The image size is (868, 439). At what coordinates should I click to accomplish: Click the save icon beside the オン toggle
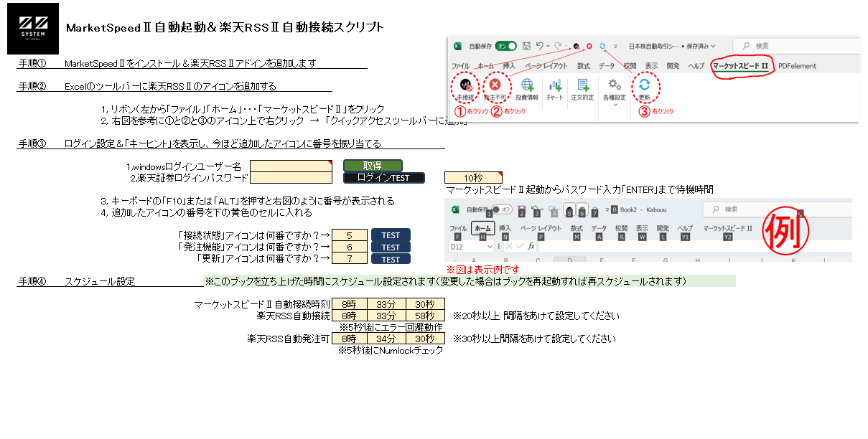[x=527, y=46]
